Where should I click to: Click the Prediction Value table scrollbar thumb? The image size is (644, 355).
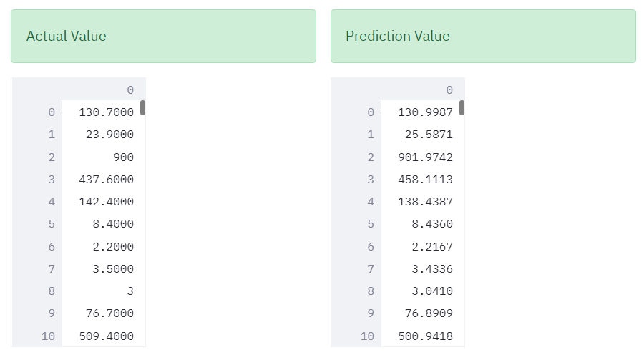(462, 107)
